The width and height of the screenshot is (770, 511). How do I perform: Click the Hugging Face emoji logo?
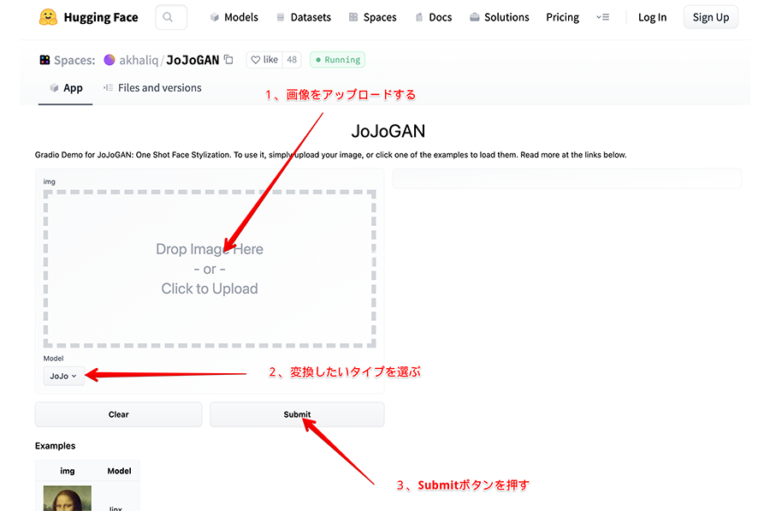pyautogui.click(x=47, y=17)
